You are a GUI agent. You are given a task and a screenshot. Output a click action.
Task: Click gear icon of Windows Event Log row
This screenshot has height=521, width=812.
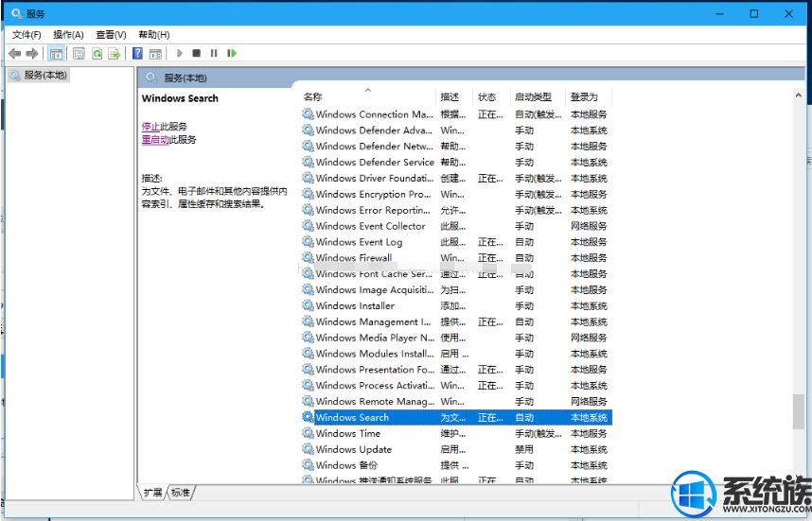click(x=309, y=242)
